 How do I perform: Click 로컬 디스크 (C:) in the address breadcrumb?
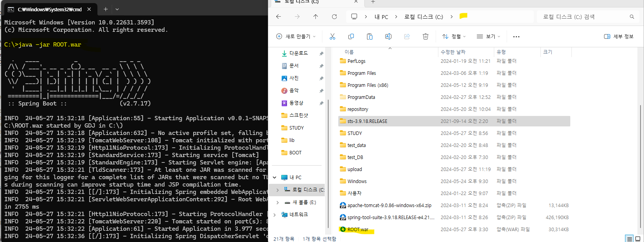(x=424, y=17)
